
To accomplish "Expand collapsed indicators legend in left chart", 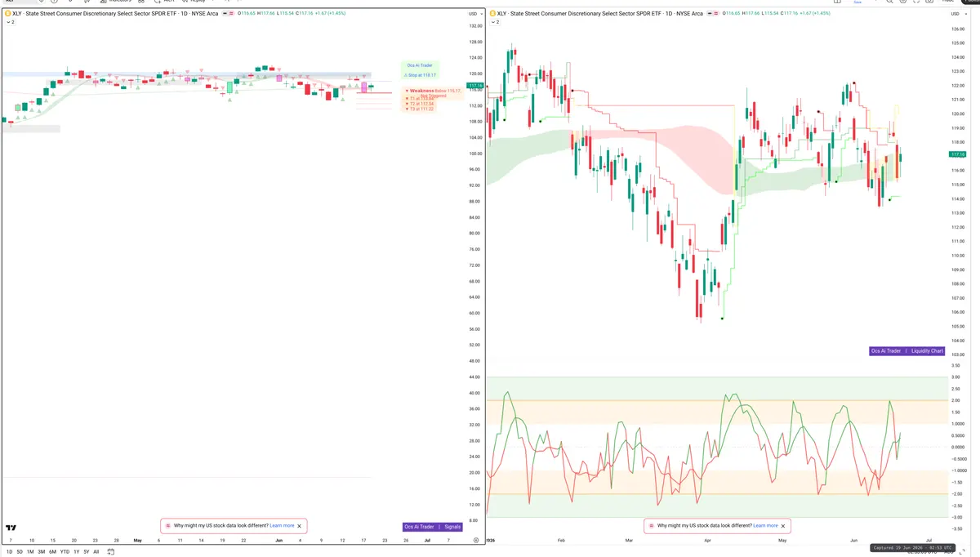I will [10, 22].
